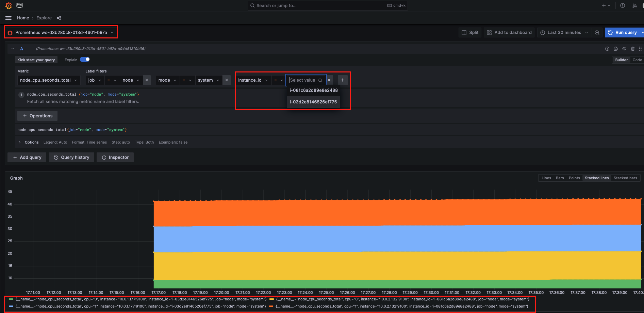Open the Last 30 minutes time range picker

pyautogui.click(x=563, y=32)
